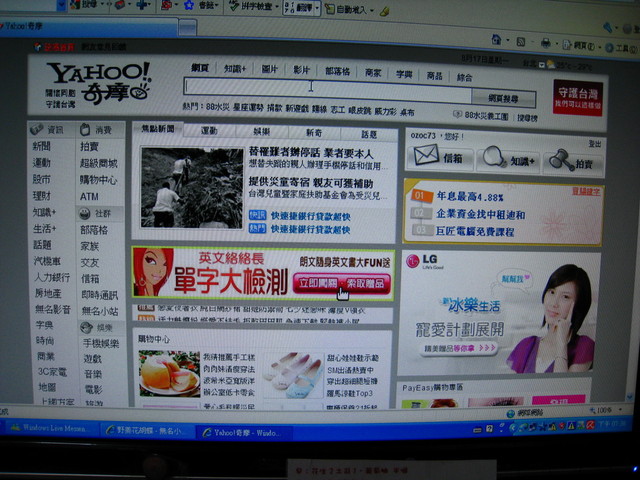Select the 影片 search tab

[x=301, y=71]
